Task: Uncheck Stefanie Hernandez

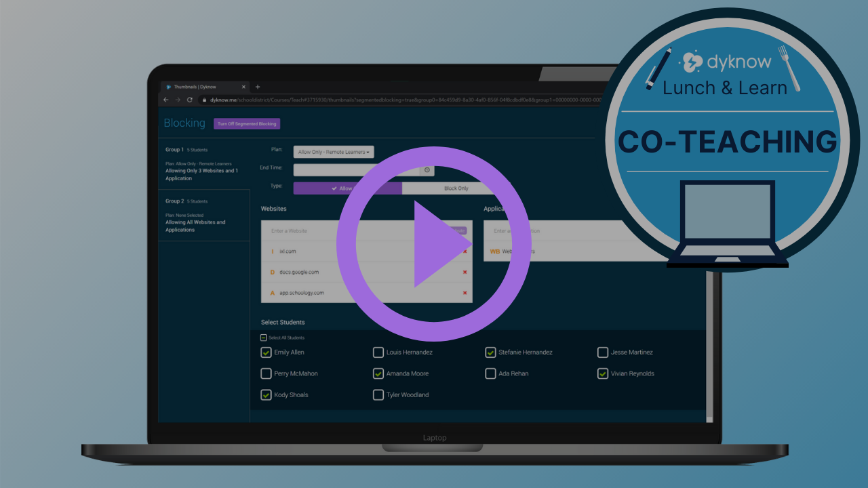Action: coord(490,352)
